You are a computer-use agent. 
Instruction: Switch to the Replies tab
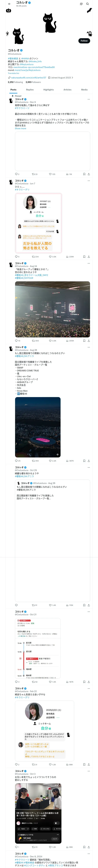(30, 90)
